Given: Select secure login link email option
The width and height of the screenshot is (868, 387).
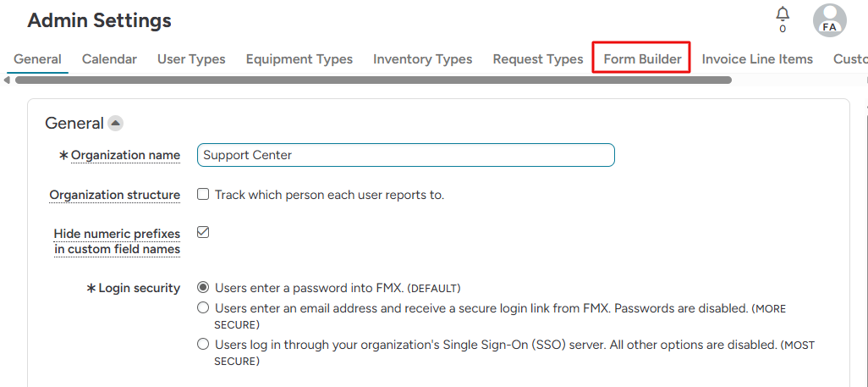Looking at the screenshot, I should click(x=203, y=308).
